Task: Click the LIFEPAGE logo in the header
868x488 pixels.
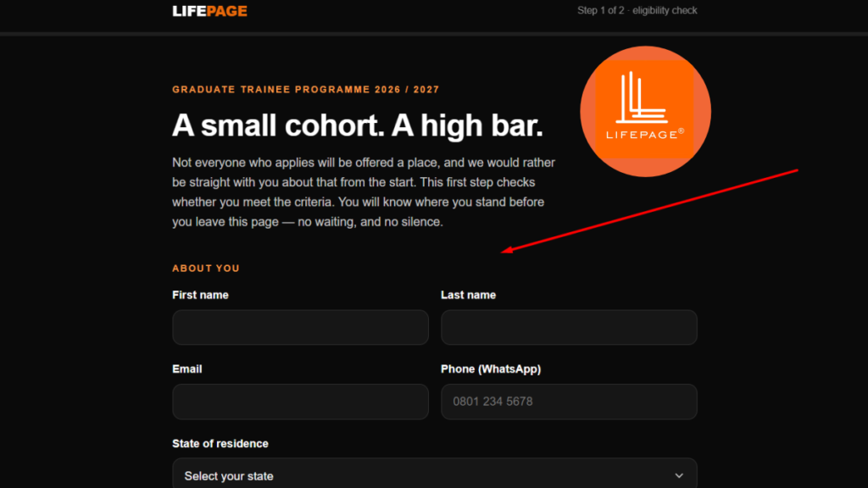Action: tap(210, 11)
